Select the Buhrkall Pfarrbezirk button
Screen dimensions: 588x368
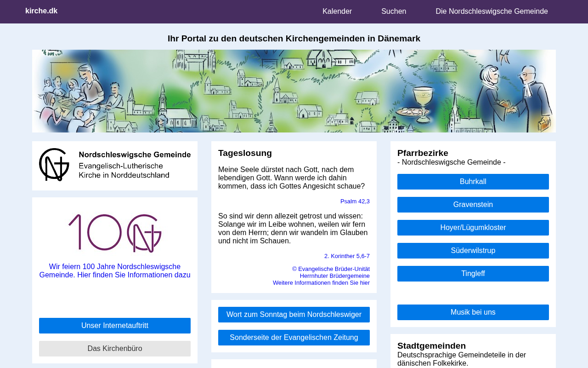(x=473, y=182)
